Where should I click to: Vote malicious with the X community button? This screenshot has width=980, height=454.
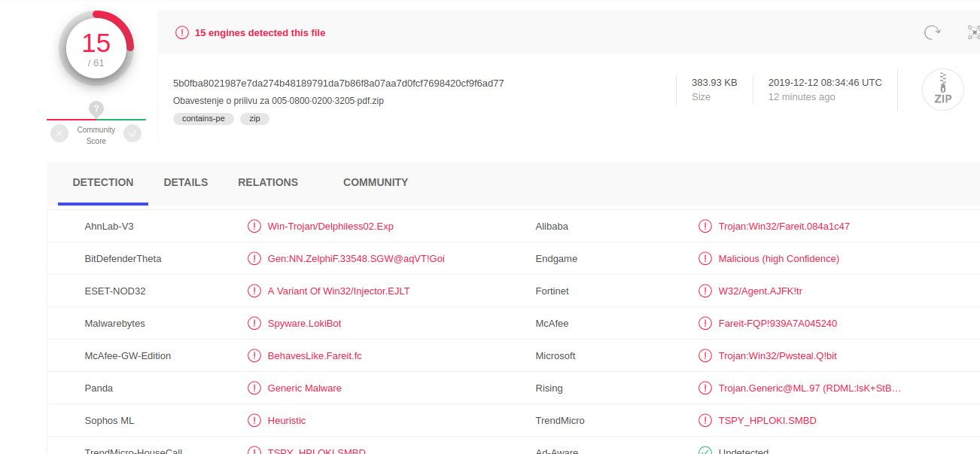coord(59,133)
